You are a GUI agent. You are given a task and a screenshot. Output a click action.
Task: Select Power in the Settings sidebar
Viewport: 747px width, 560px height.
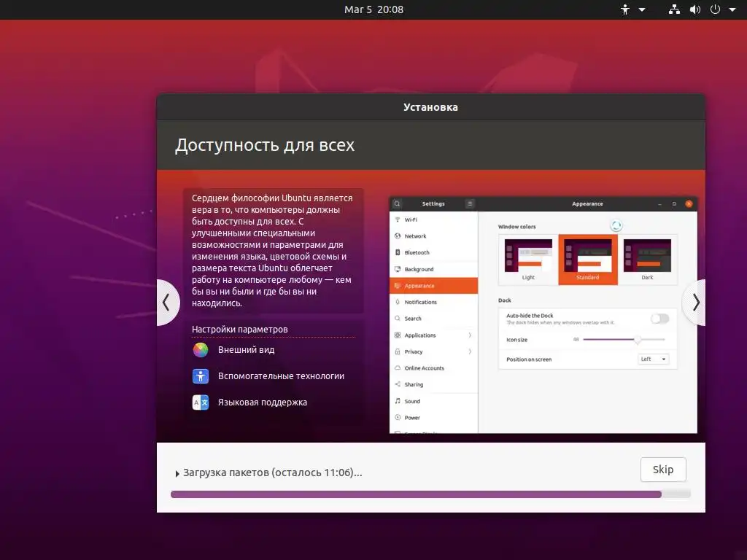tap(433, 418)
